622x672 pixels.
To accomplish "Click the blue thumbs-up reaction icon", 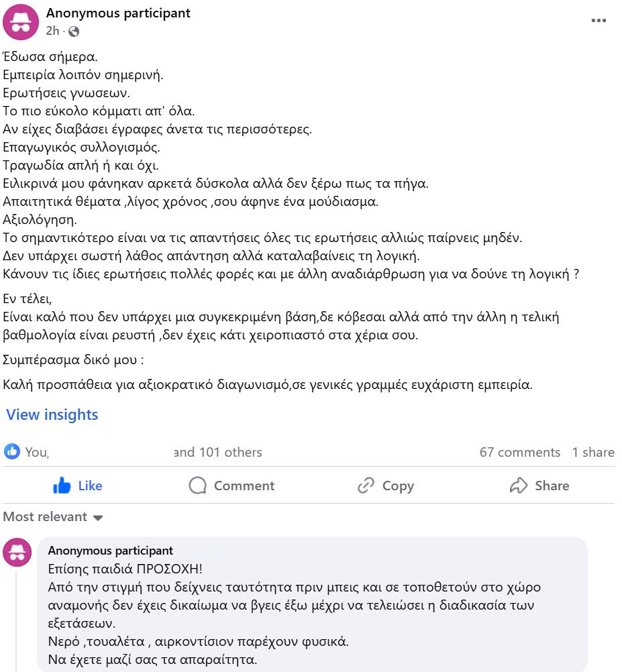I will point(11,451).
